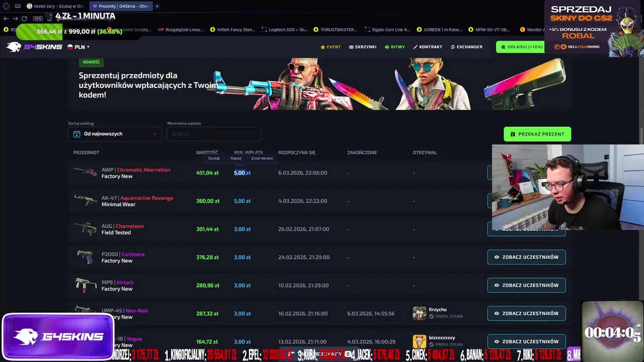Click the browser reload icon
This screenshot has height=362, width=644.
[24, 19]
